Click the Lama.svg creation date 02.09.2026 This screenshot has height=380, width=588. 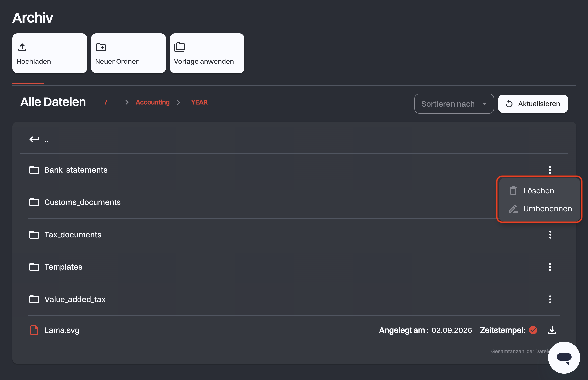452,330
